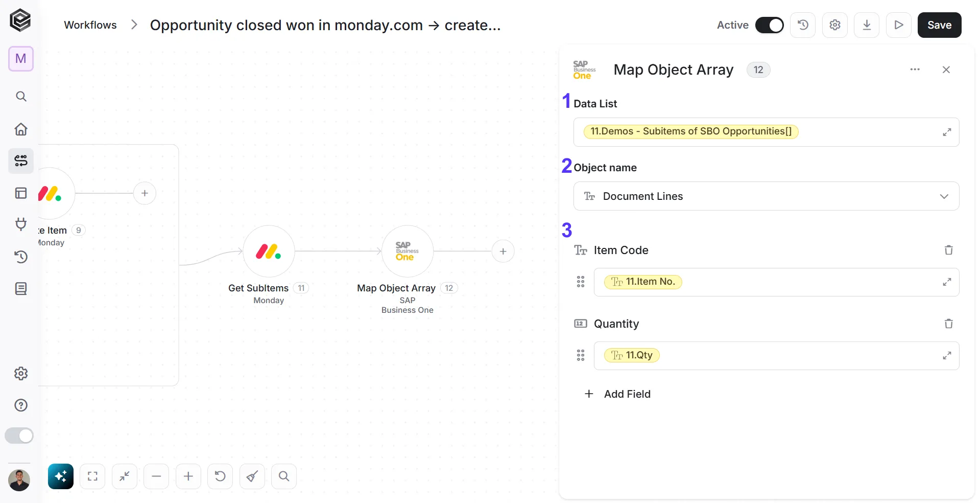Go to Workflows breadcrumb

pyautogui.click(x=90, y=25)
